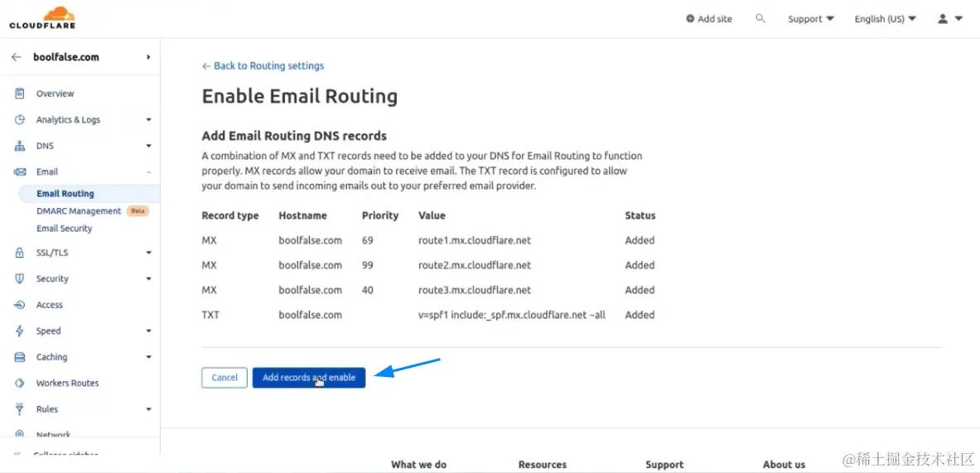Open the Support dropdown menu

(x=811, y=19)
